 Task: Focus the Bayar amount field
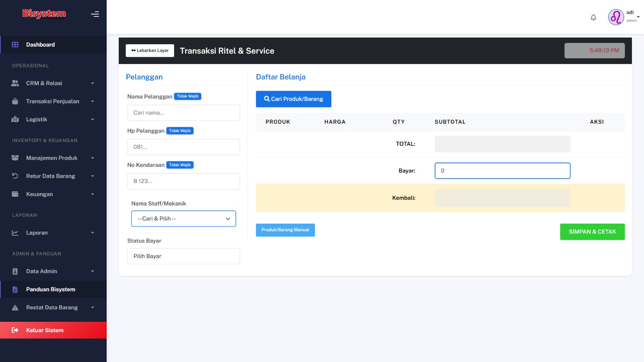click(x=502, y=171)
